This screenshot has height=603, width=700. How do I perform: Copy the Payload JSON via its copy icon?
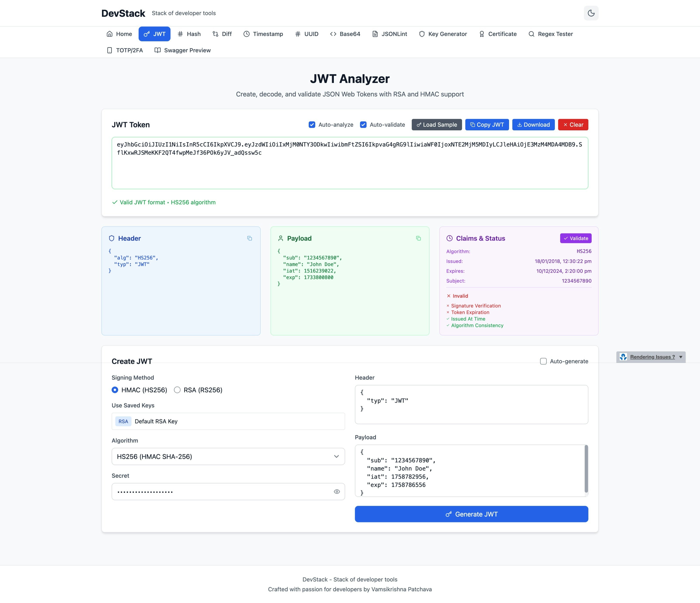(x=418, y=238)
